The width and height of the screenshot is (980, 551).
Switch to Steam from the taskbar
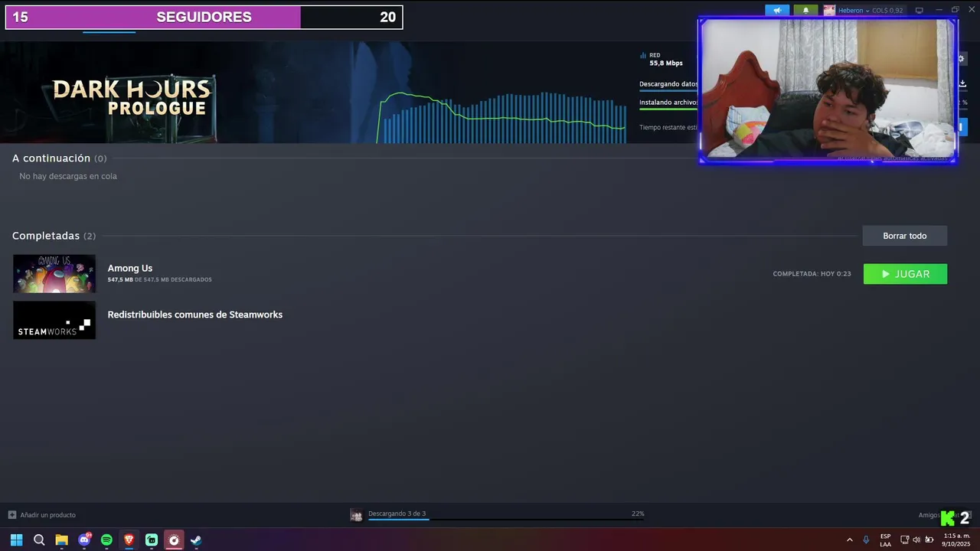(196, 540)
